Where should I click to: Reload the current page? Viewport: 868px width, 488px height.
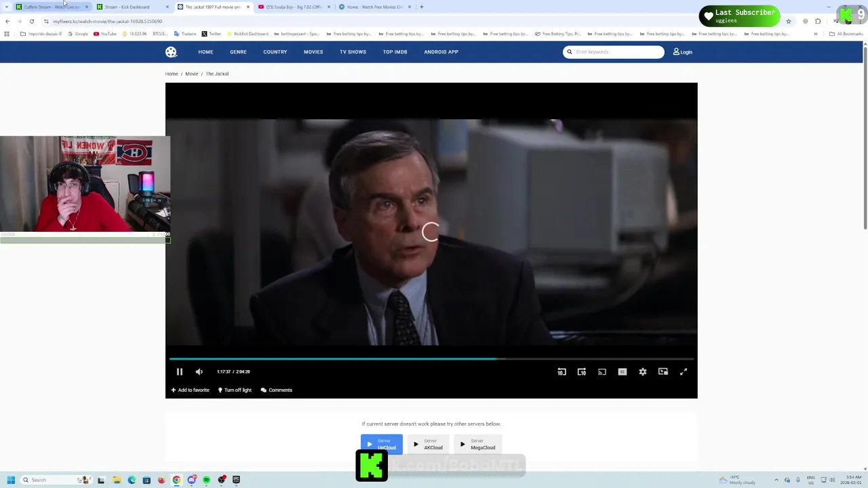click(x=32, y=21)
